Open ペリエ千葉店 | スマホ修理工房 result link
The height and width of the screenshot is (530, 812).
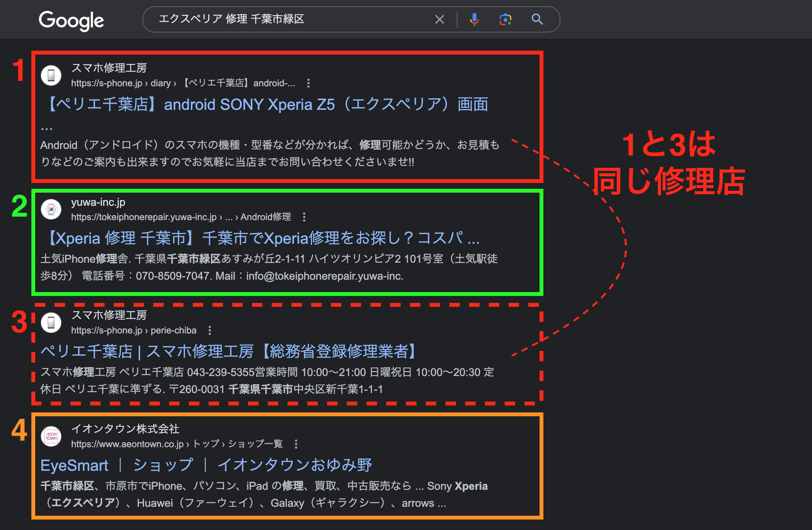(229, 351)
